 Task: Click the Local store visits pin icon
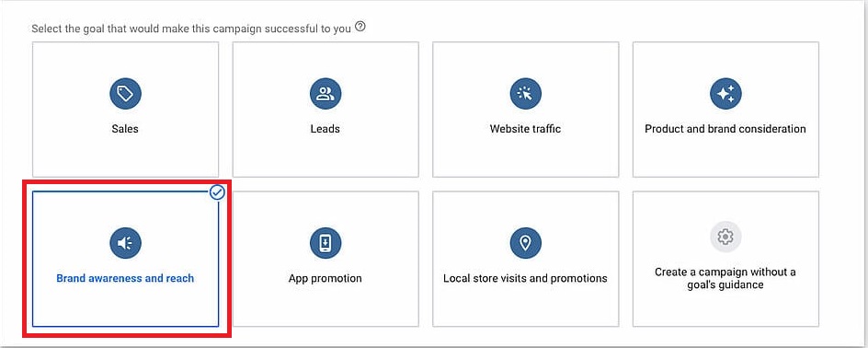(x=525, y=243)
